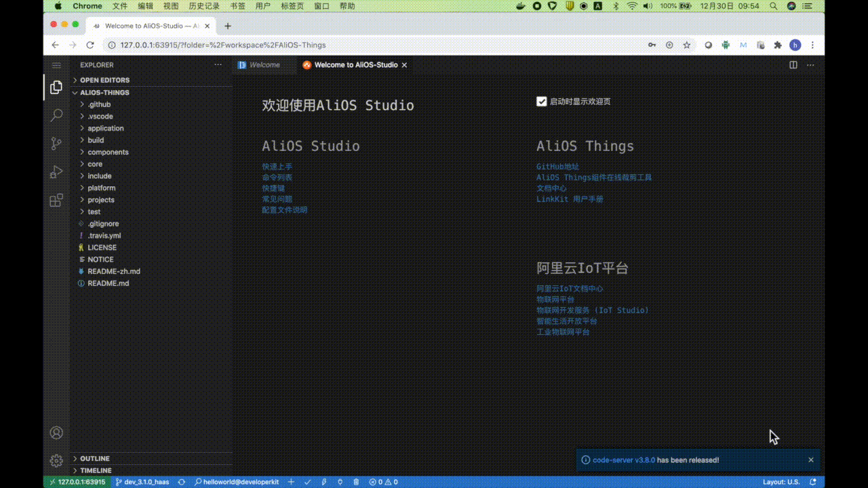Expand the .github folder
Image resolution: width=868 pixels, height=488 pixels.
coord(151,104)
